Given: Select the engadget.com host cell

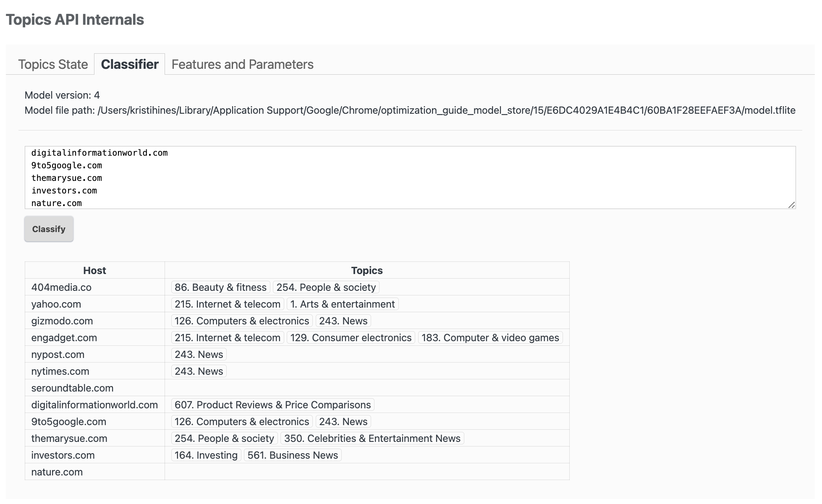Looking at the screenshot, I should pyautogui.click(x=94, y=337).
